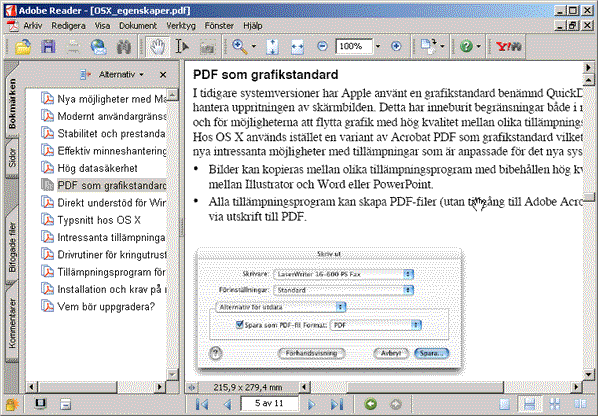Image resolution: width=598 pixels, height=416 pixels.
Task: Zoom out with the minus button
Action: pos(323,47)
